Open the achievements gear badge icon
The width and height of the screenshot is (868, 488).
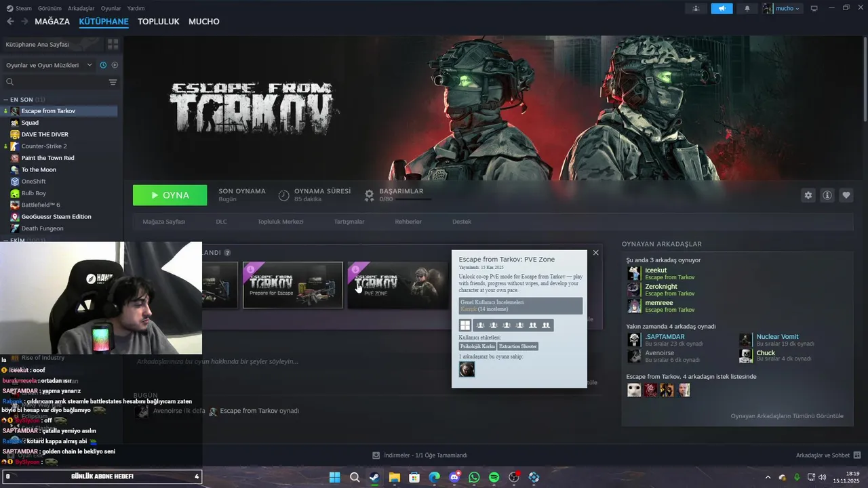coord(369,195)
